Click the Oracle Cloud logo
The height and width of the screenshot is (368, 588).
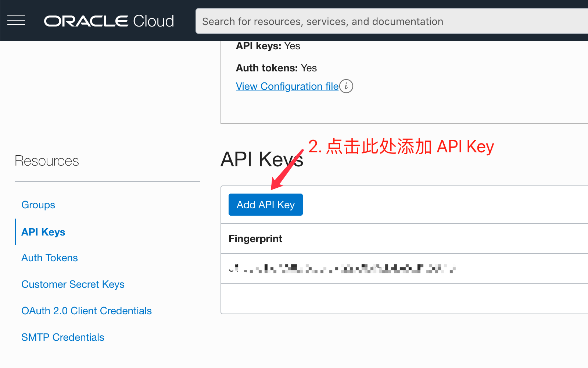coord(109,21)
